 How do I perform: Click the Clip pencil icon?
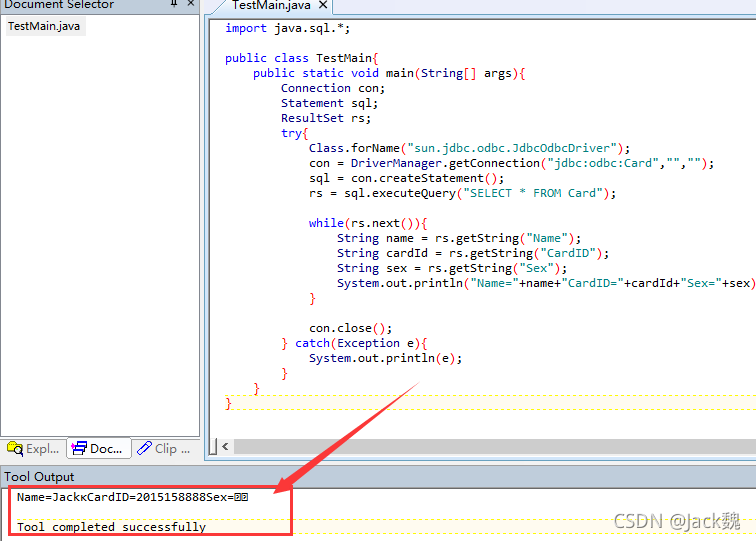coord(144,448)
